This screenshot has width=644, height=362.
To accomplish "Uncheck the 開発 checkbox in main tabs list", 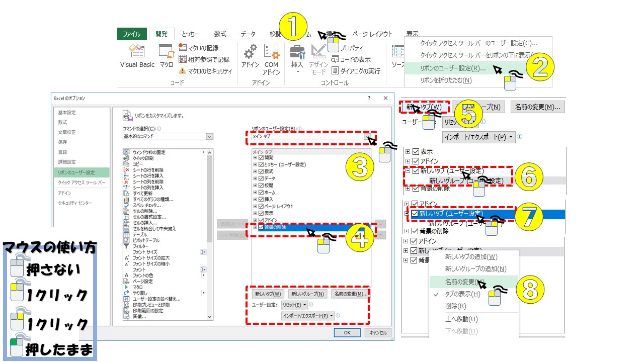I will tap(261, 158).
